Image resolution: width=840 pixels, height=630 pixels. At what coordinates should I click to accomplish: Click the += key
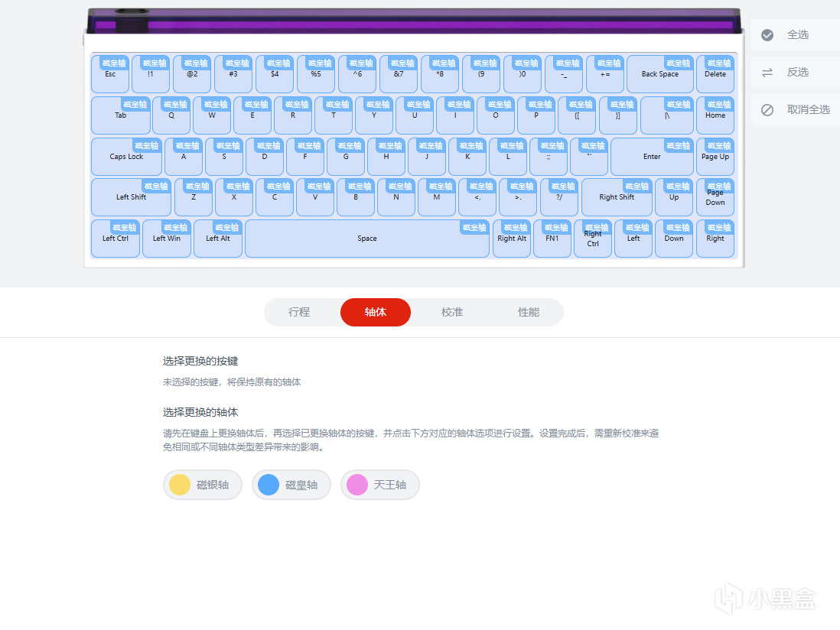coord(605,74)
